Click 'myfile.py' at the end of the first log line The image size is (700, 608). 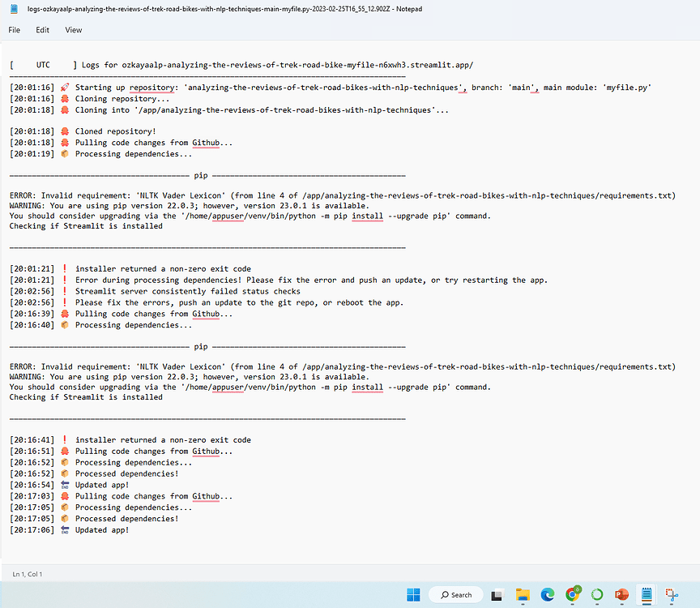point(627,88)
